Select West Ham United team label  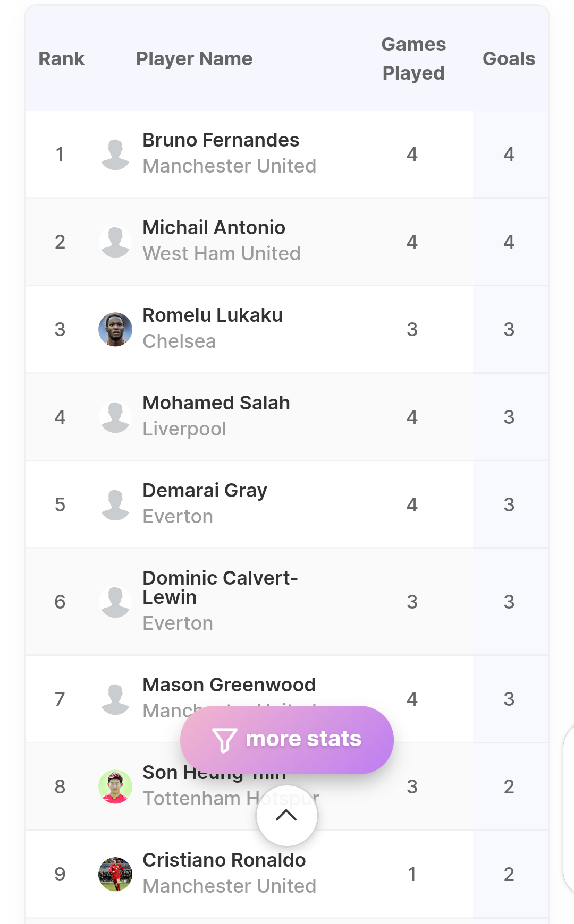tap(222, 254)
